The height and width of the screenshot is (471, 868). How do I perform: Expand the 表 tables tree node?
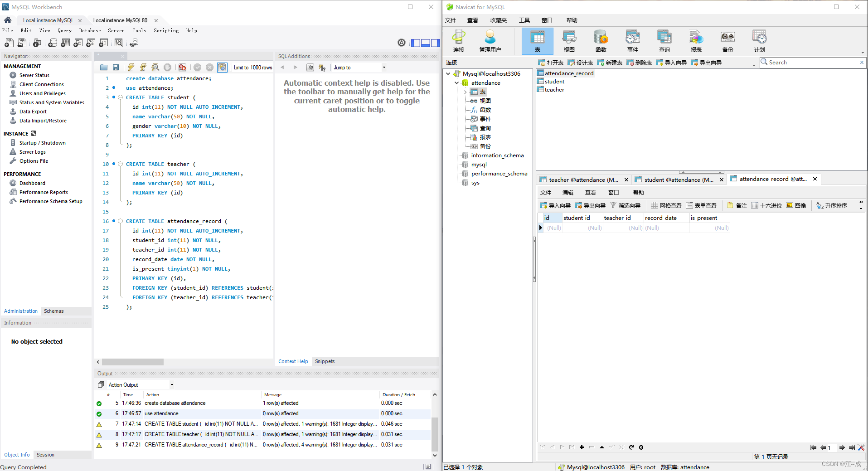click(465, 92)
